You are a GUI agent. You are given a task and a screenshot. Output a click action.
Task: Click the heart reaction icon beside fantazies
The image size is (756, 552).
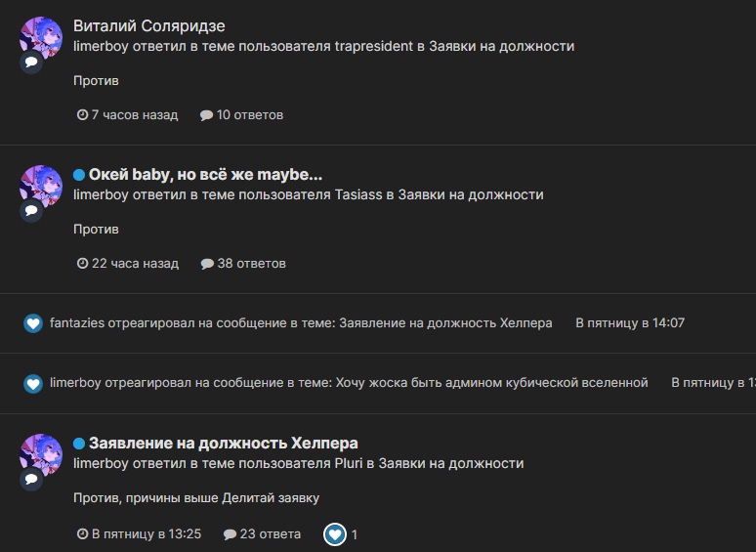click(x=33, y=323)
